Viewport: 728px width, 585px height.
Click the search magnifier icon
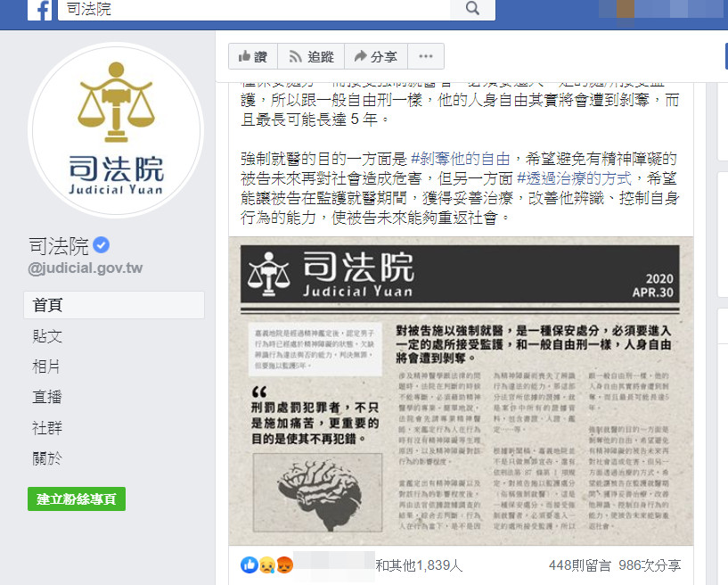coord(472,8)
